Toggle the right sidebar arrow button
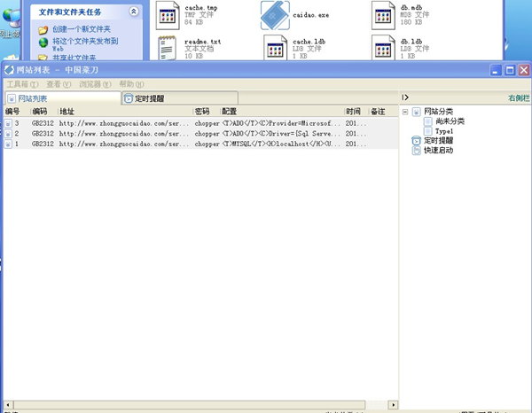This screenshot has height=413, width=532. (x=405, y=97)
